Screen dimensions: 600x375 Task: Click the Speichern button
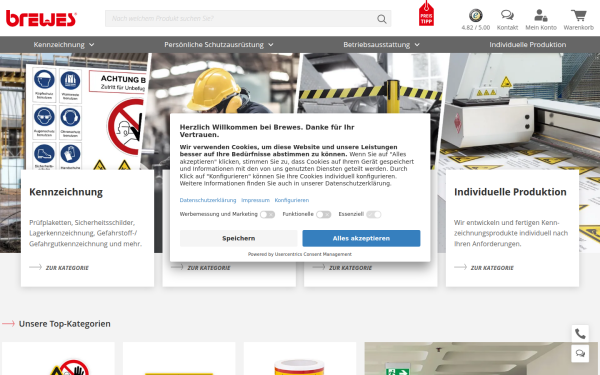point(238,238)
